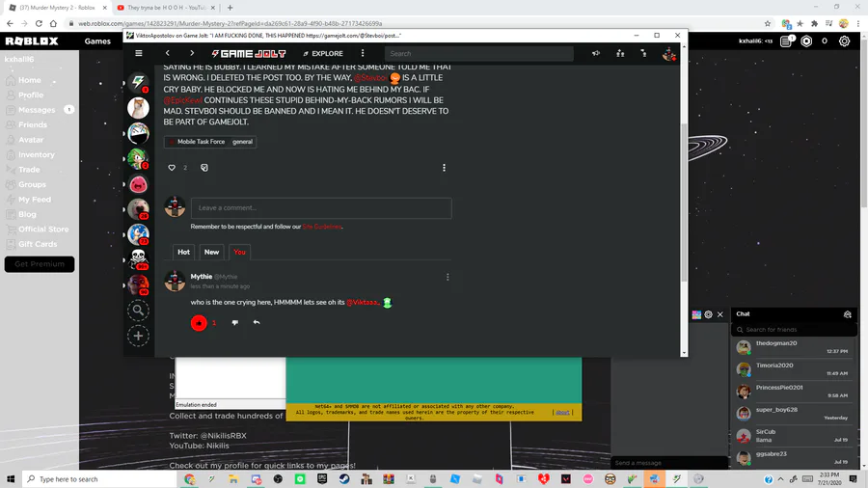Image resolution: width=868 pixels, height=488 pixels.
Task: Open Mythie's profile name
Action: [201, 277]
